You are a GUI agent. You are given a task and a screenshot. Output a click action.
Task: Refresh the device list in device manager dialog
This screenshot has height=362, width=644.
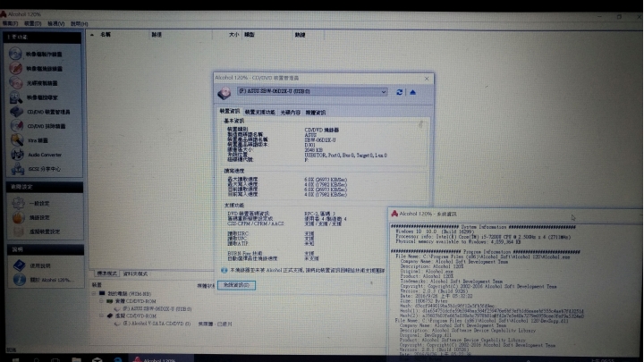(399, 92)
